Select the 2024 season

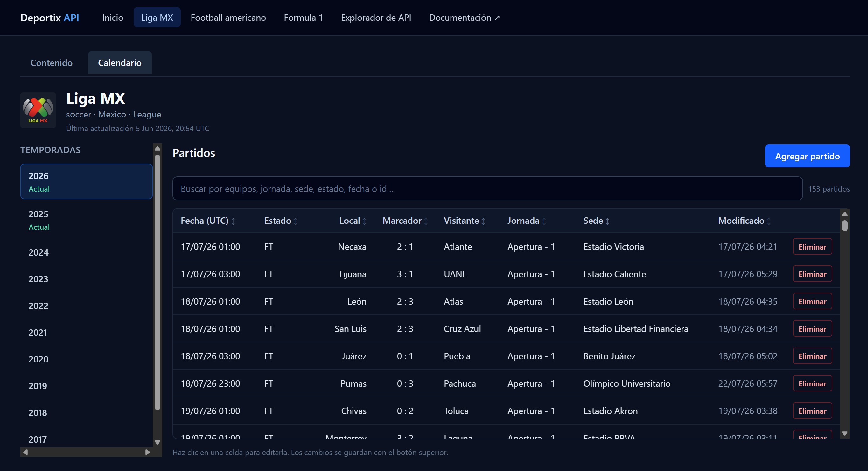point(87,252)
